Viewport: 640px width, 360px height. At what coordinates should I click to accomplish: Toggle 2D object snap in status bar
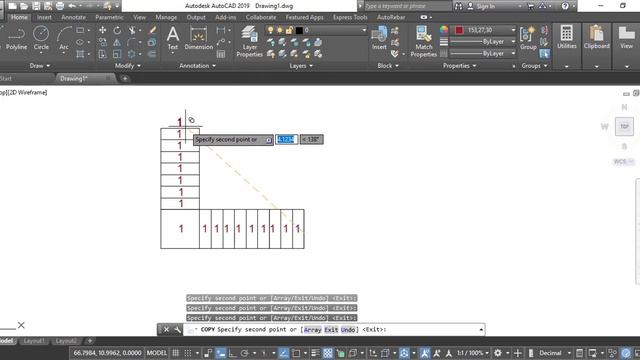296,353
